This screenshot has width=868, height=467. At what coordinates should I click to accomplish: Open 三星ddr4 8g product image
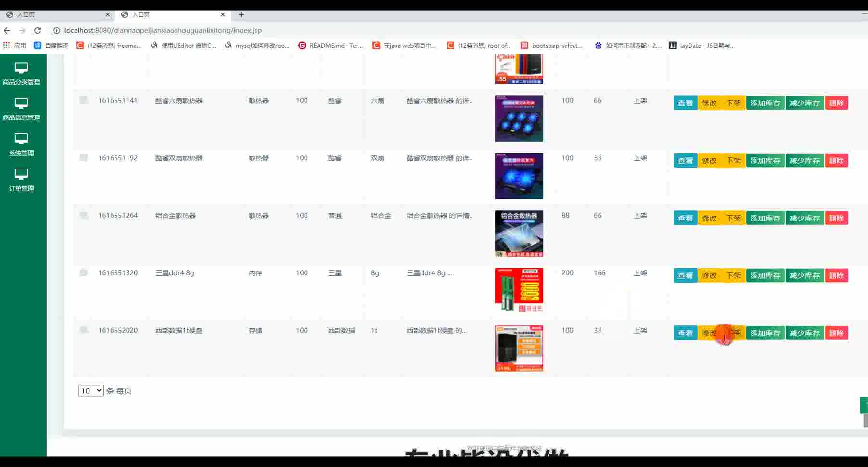[519, 291]
